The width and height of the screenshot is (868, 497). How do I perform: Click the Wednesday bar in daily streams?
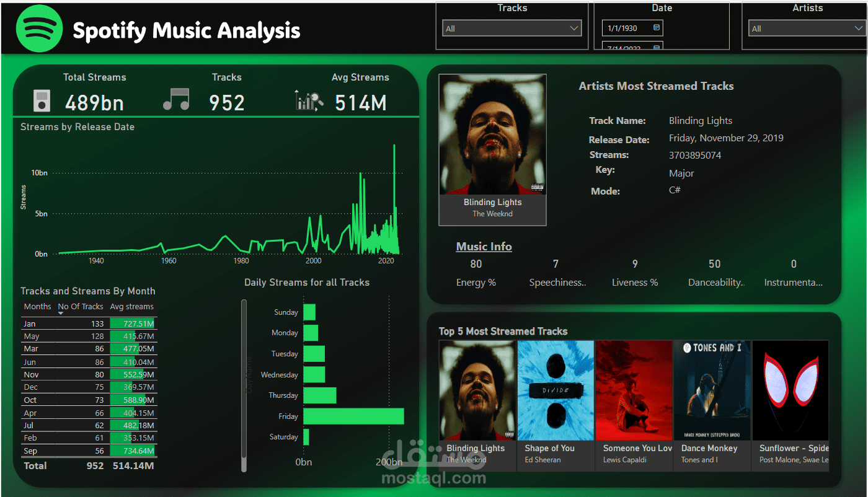(314, 375)
